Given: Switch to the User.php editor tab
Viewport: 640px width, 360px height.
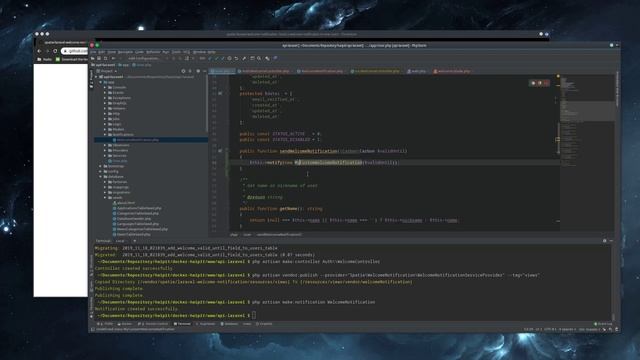Looking at the screenshot, I should (x=222, y=71).
